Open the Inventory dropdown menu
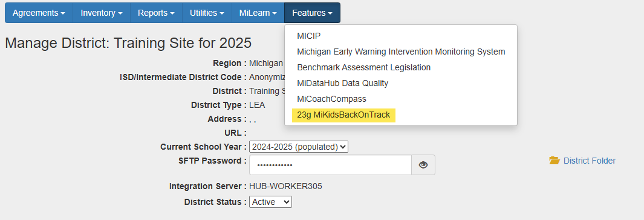This screenshot has width=644, height=220. [102, 13]
